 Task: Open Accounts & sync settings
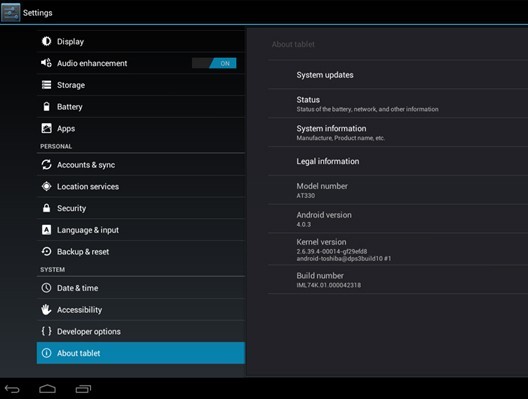tap(141, 165)
